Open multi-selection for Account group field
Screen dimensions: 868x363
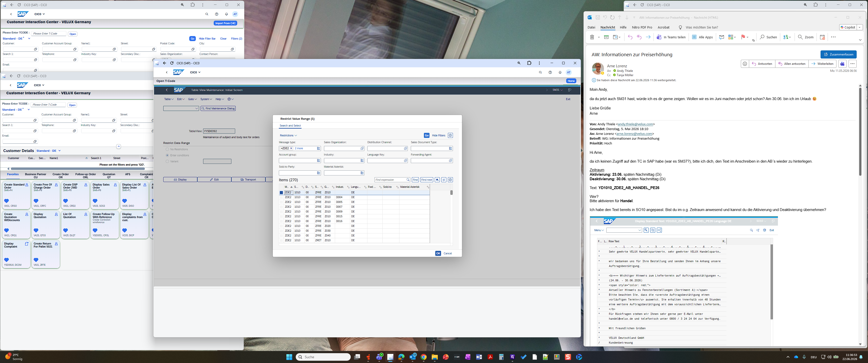pyautogui.click(x=318, y=161)
